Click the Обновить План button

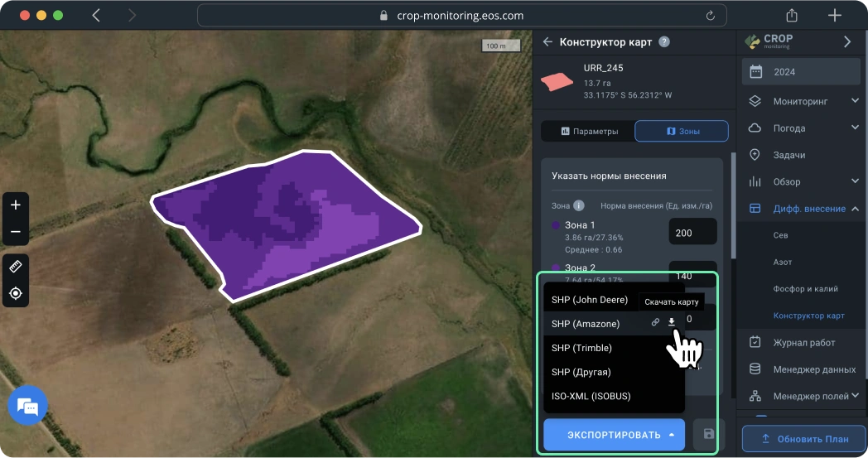point(803,438)
